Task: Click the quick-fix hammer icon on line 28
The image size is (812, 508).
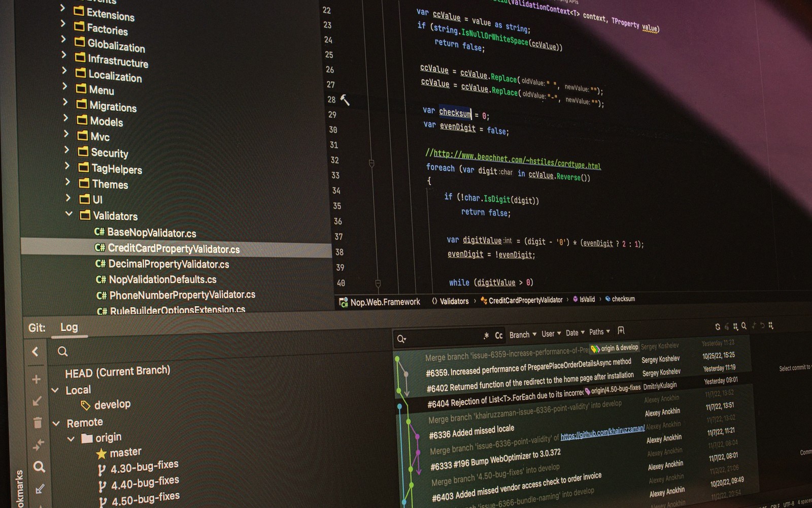Action: coord(345,100)
